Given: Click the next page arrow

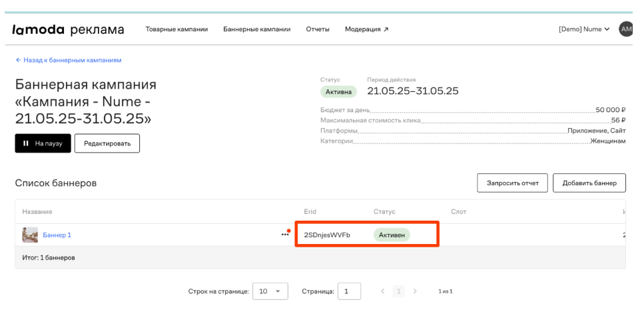Looking at the screenshot, I should click(x=414, y=291).
